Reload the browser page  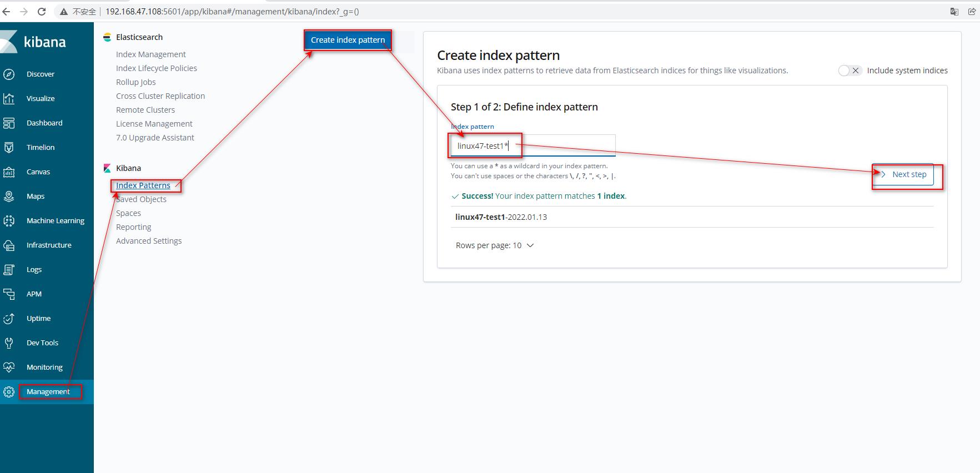pos(42,11)
